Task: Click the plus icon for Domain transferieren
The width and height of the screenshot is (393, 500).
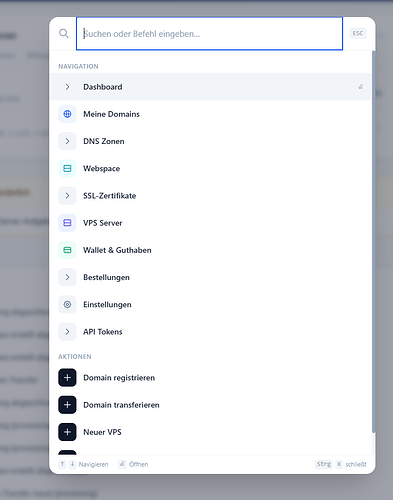Action: 67,405
